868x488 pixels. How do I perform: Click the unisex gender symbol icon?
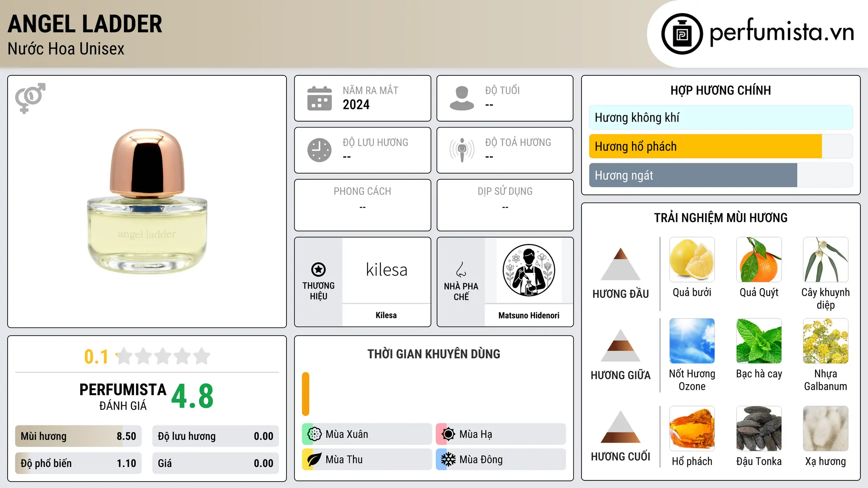point(30,98)
